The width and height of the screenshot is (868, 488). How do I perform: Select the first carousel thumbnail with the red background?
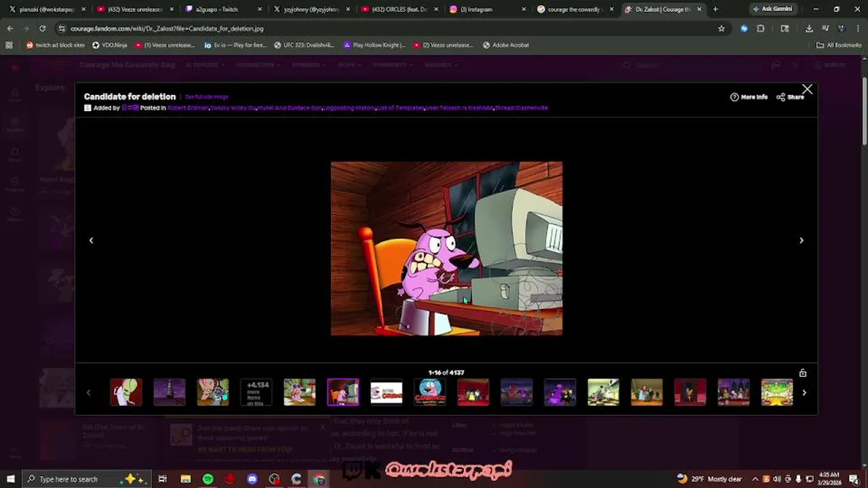click(x=126, y=392)
